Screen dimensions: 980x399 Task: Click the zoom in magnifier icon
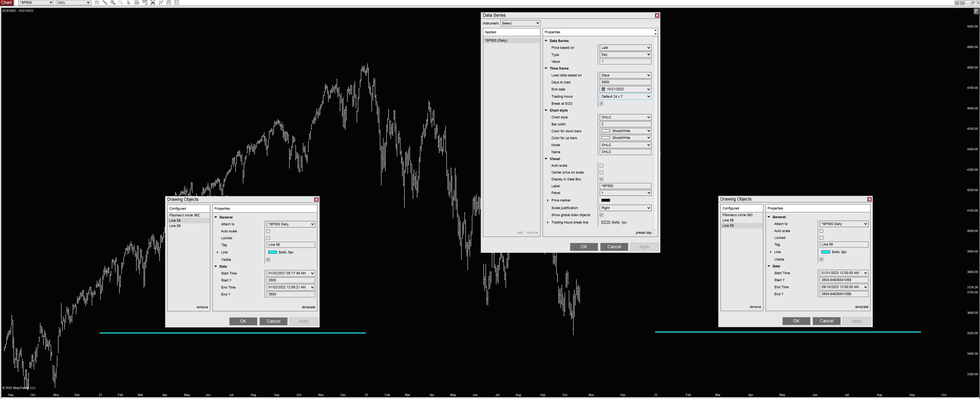point(113,3)
